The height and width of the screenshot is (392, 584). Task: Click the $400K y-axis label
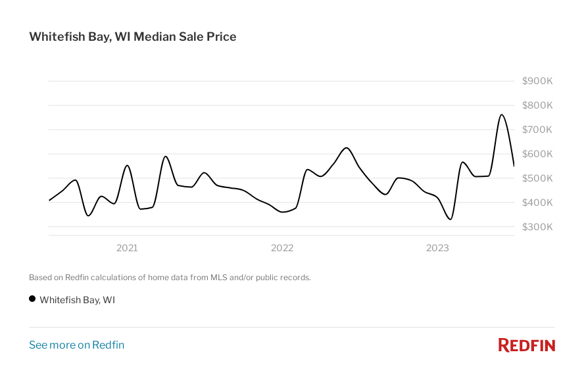click(x=537, y=203)
